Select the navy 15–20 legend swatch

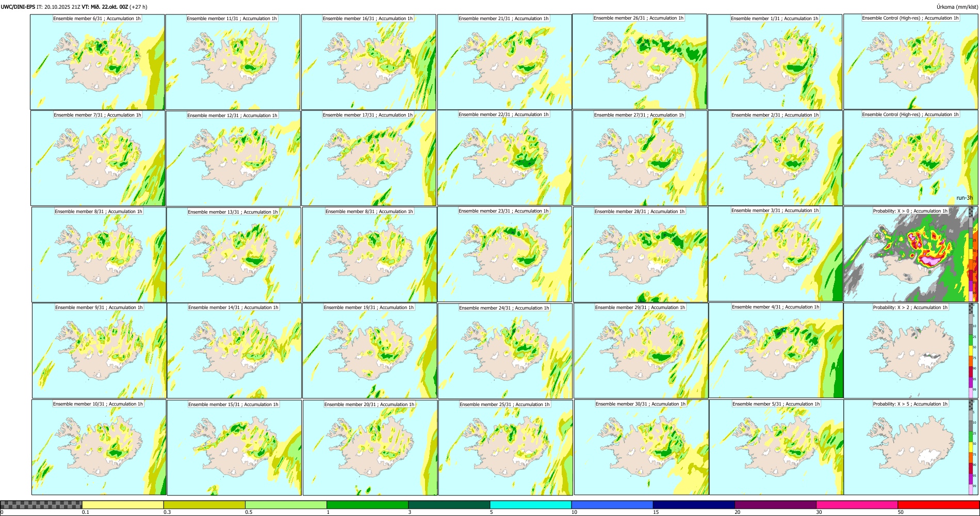tap(694, 505)
